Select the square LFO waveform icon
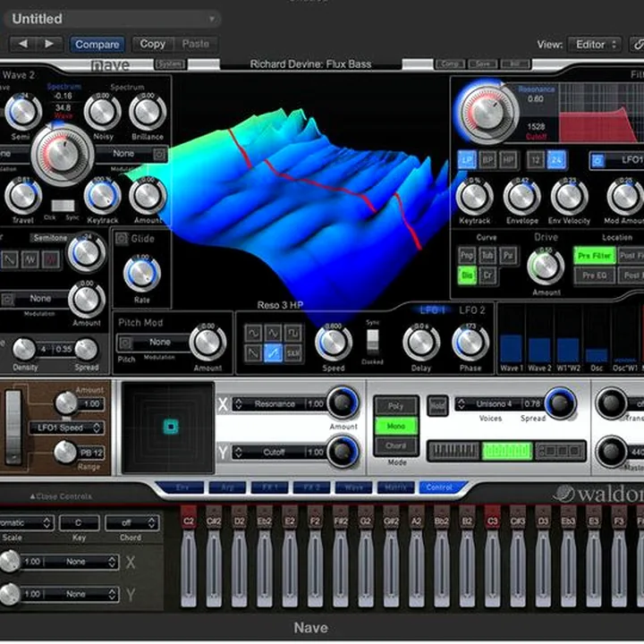Screen dimensions: 644x644 pos(292,333)
